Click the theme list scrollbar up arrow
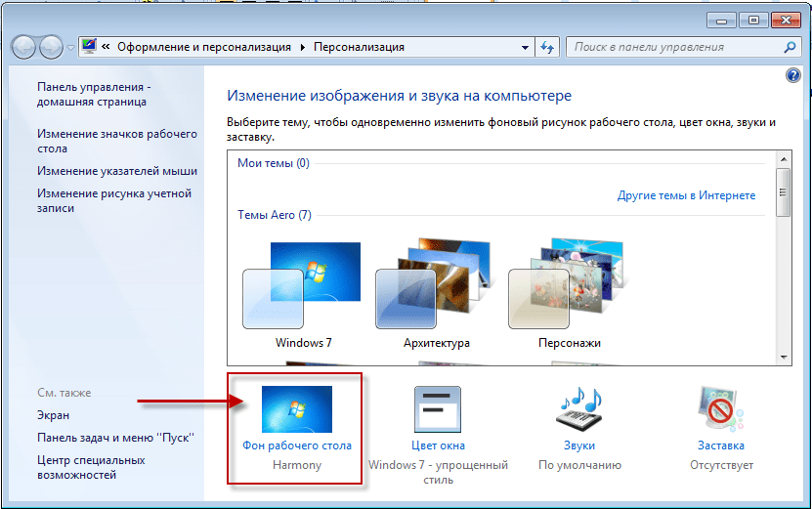The height and width of the screenshot is (509, 812). coord(784,159)
